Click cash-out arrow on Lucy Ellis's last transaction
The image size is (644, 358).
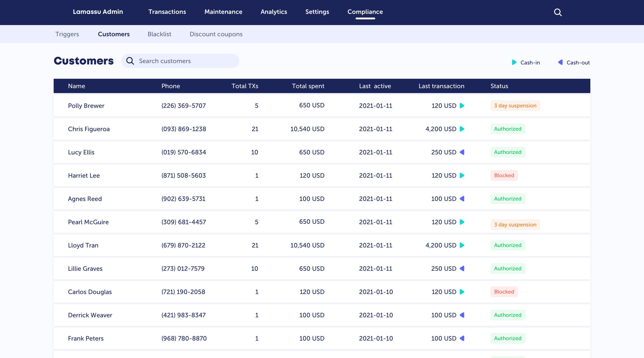pyautogui.click(x=462, y=152)
